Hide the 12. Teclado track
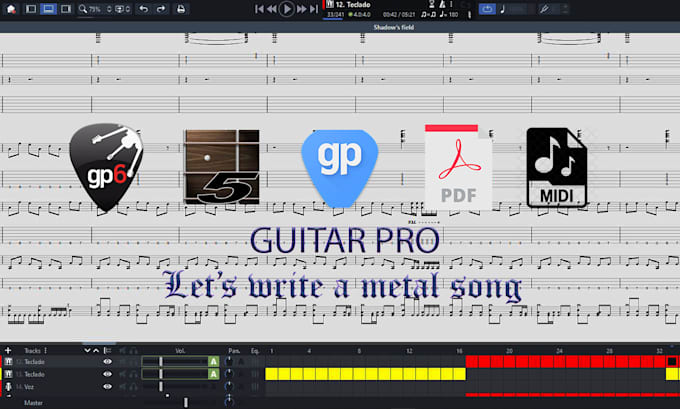 tap(107, 361)
